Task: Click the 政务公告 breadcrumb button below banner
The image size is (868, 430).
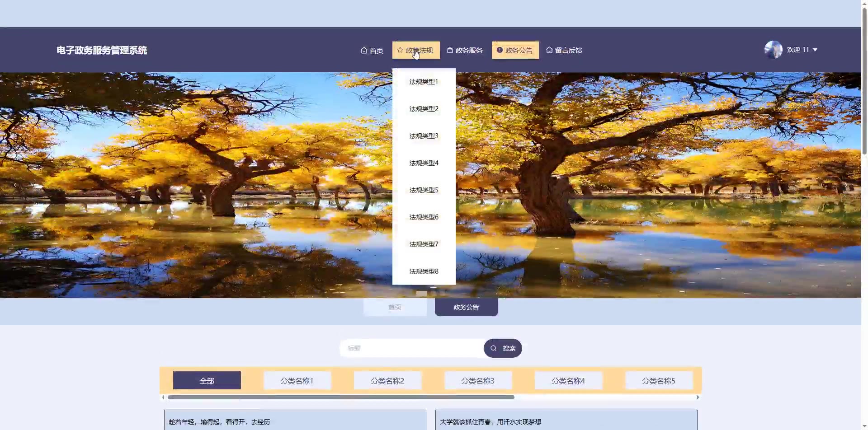Action: 467,307
